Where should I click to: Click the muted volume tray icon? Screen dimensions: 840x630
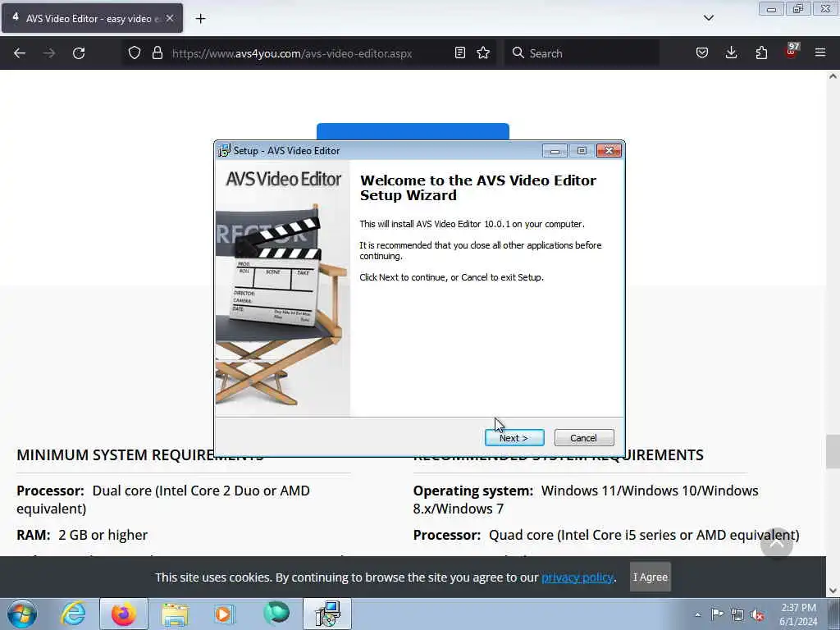(757, 614)
